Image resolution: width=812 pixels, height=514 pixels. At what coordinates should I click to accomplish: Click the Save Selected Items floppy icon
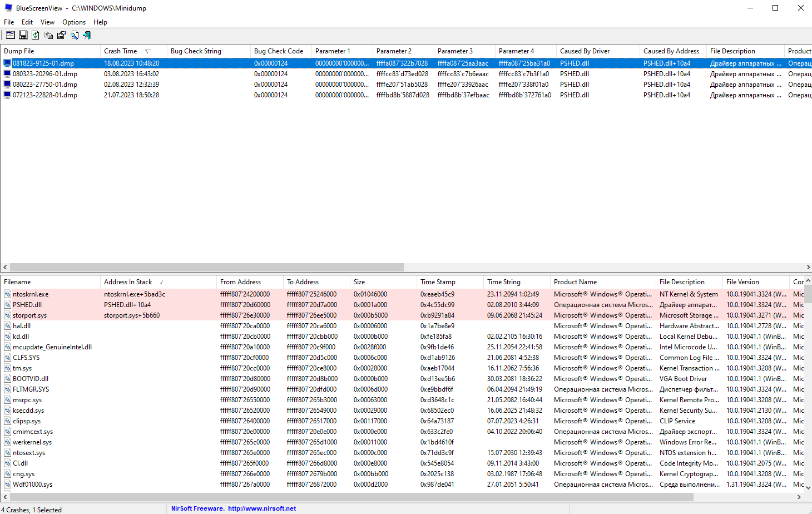coord(23,35)
